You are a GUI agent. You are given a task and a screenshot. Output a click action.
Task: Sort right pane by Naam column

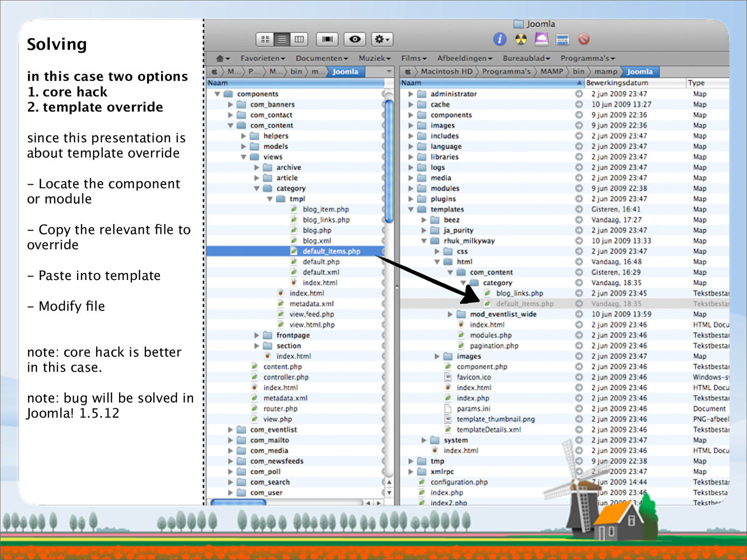[x=491, y=83]
